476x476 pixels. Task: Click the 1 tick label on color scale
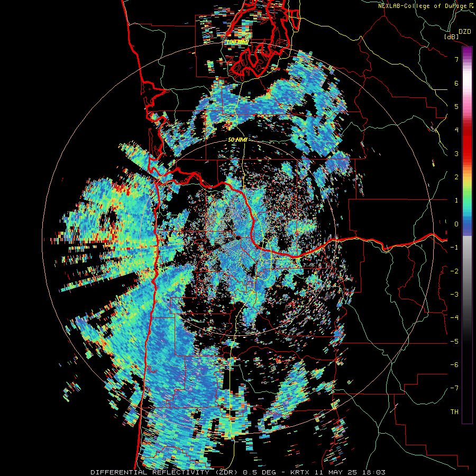(456, 200)
